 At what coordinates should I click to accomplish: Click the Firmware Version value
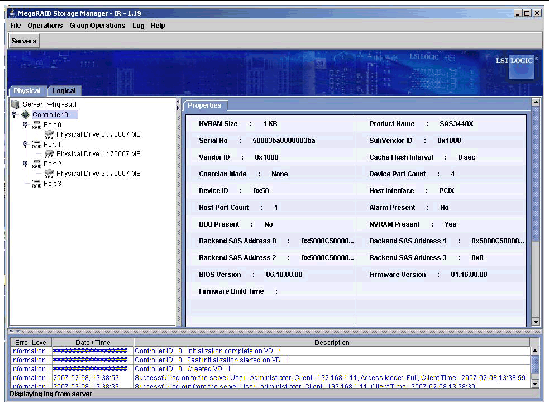(x=469, y=275)
